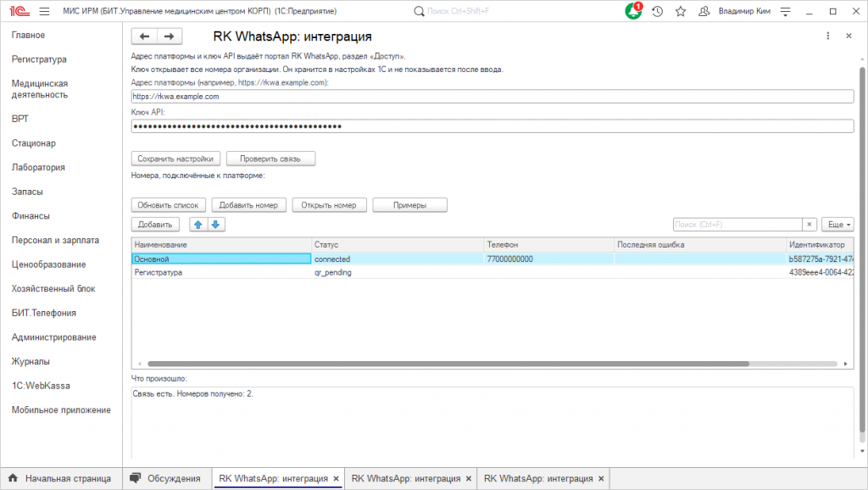Viewport: 868px width, 490px height.
Task: Switch to Начальная страница tab
Action: tap(61, 478)
